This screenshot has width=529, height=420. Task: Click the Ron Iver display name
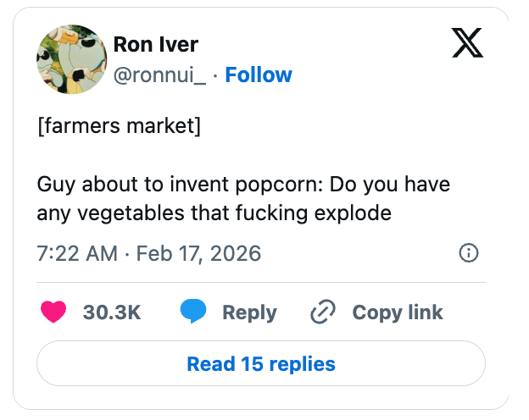[155, 44]
